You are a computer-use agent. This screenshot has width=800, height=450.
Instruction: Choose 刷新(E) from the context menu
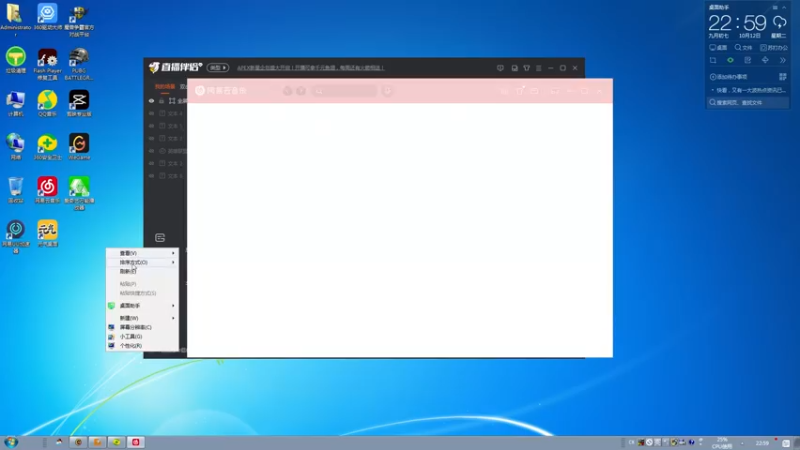click(142, 271)
